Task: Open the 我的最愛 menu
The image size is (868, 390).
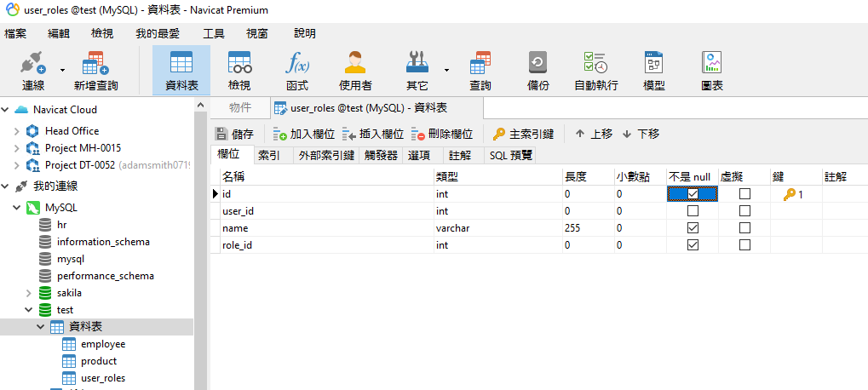Action: [158, 34]
